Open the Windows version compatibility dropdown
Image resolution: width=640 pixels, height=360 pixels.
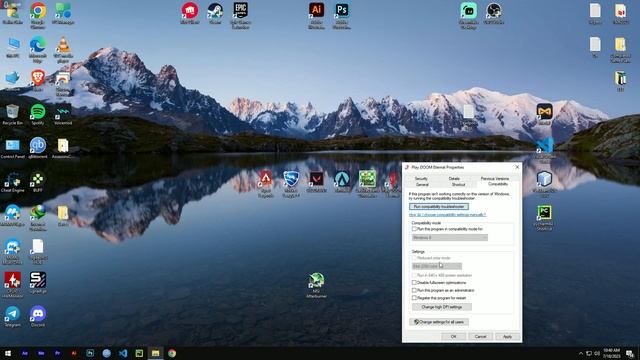[450, 238]
